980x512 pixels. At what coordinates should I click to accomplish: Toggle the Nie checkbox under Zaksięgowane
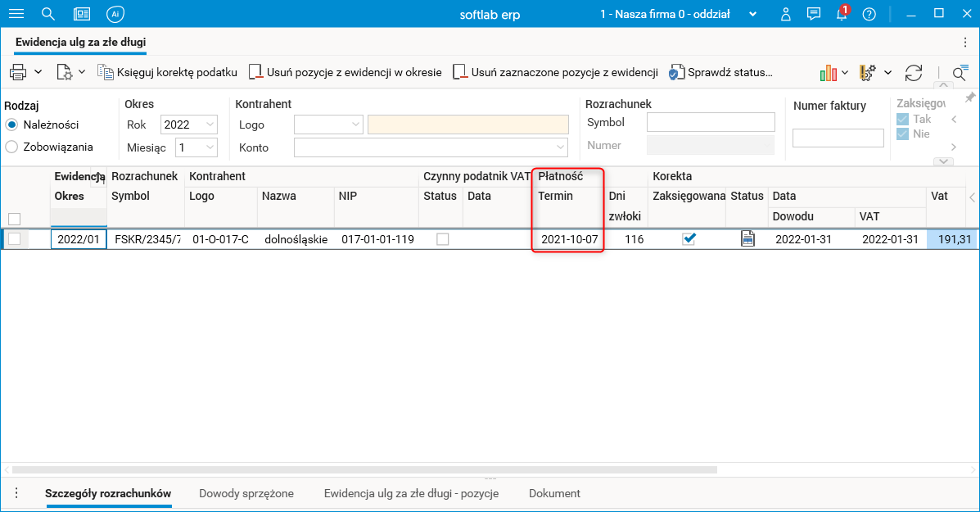[x=902, y=134]
